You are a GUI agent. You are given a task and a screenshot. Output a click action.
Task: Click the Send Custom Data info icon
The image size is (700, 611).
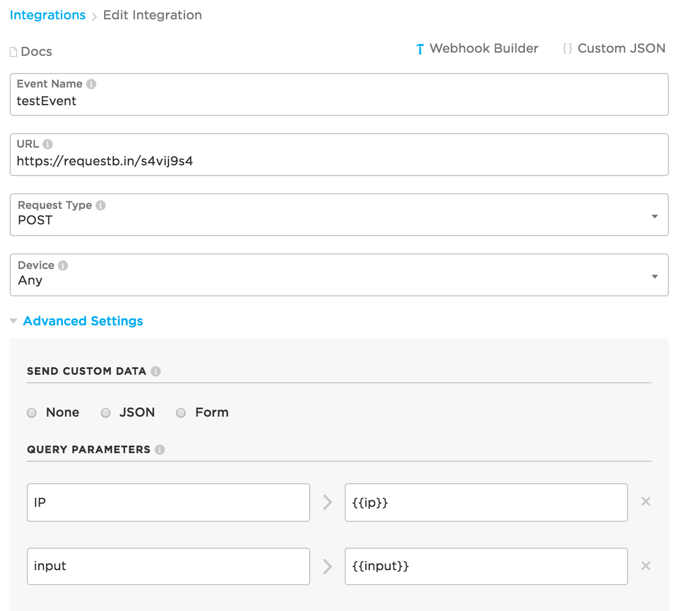point(156,371)
